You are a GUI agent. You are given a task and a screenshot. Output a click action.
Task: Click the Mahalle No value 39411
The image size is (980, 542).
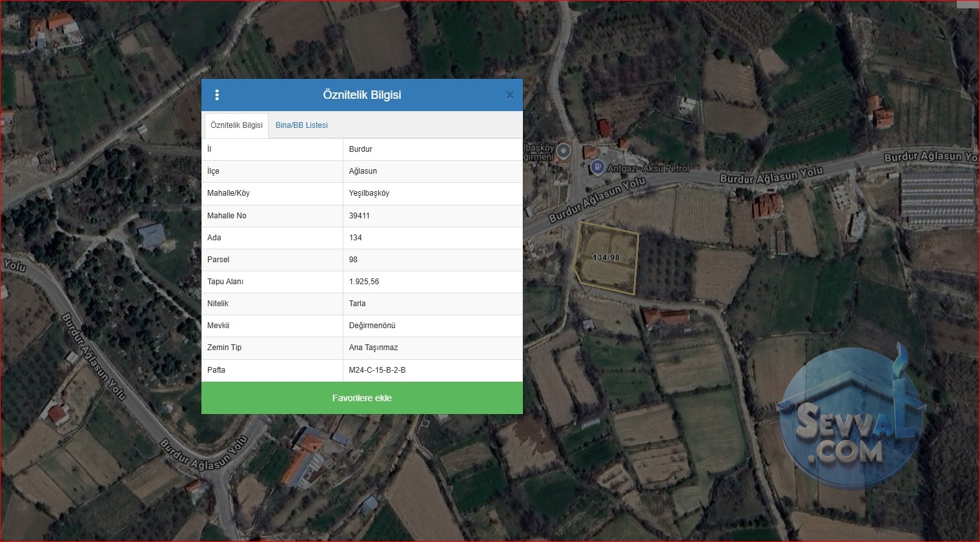click(359, 216)
